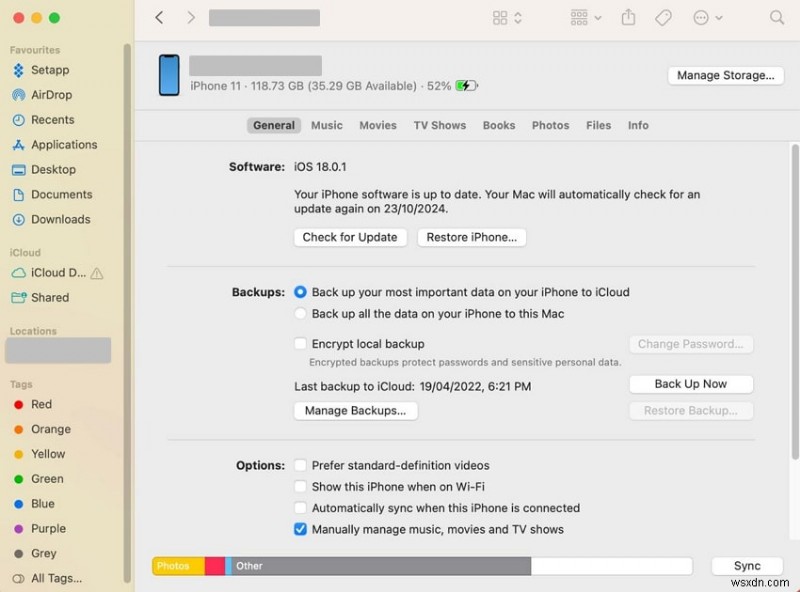This screenshot has width=800, height=592.
Task: Click the Tag icon in toolbar
Action: 663,18
